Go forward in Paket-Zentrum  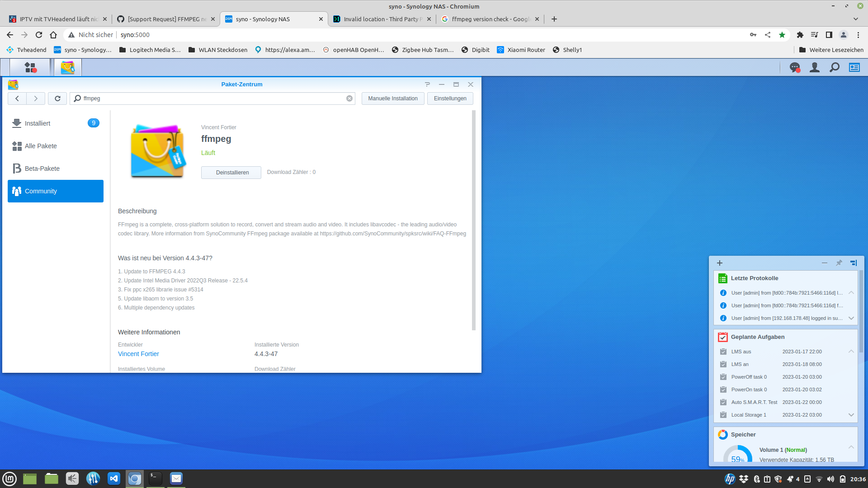[36, 99]
